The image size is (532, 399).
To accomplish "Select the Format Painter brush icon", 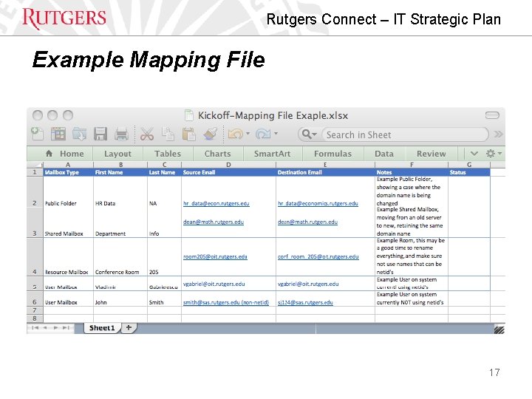I will 211,134.
